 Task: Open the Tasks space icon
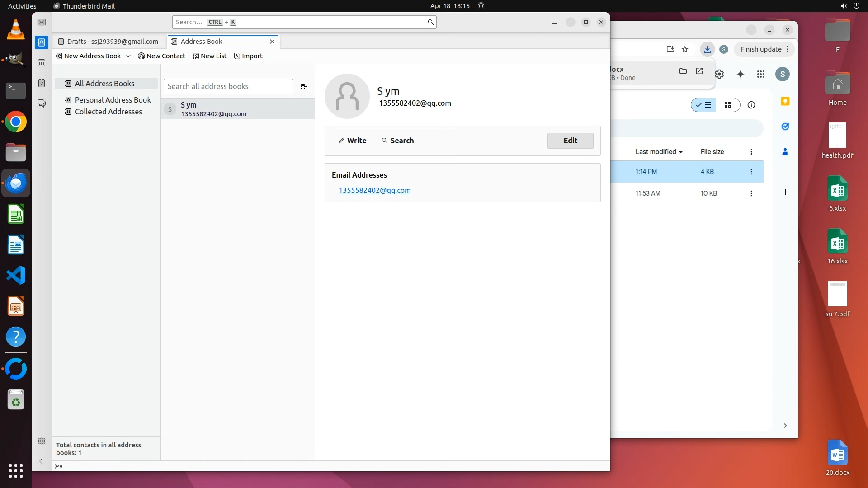coord(42,83)
